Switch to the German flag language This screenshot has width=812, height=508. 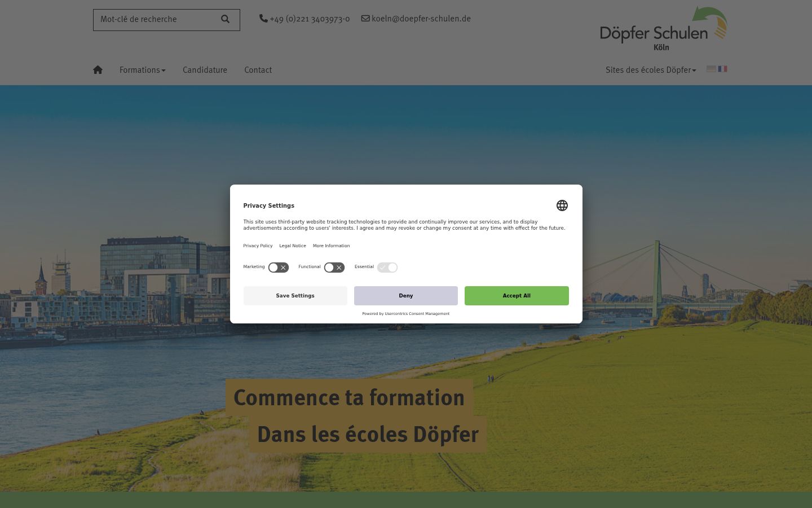(x=711, y=69)
